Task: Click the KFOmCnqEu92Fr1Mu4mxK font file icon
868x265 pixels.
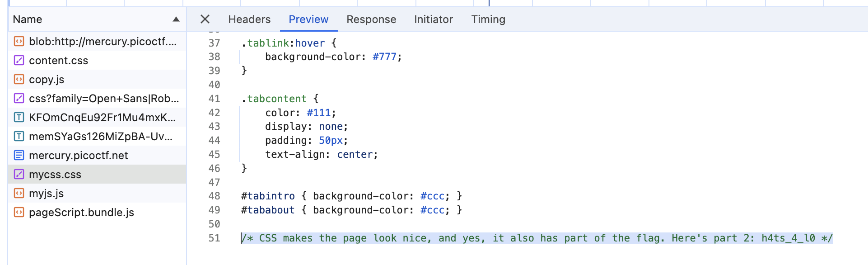Action: coord(19,118)
